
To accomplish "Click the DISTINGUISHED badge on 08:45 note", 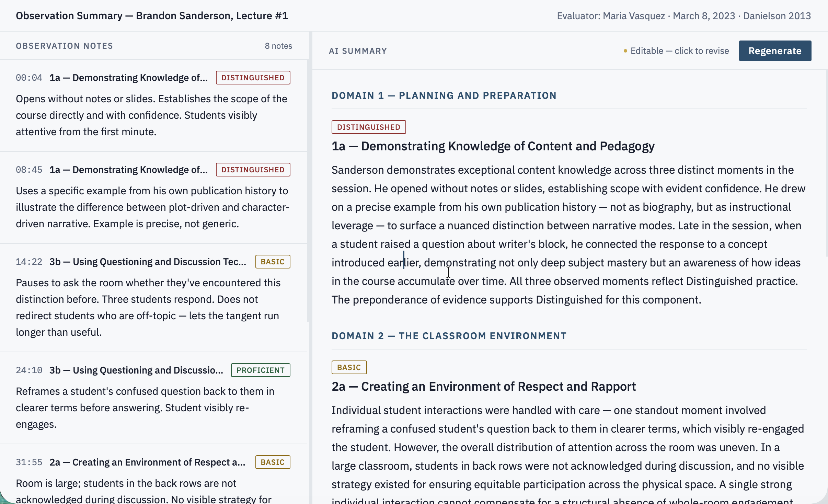I will point(253,170).
